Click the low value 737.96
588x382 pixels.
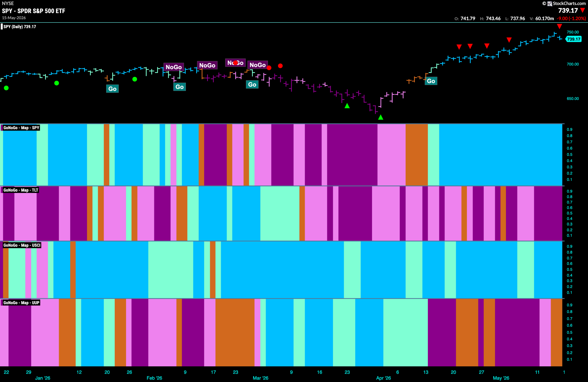coord(517,19)
